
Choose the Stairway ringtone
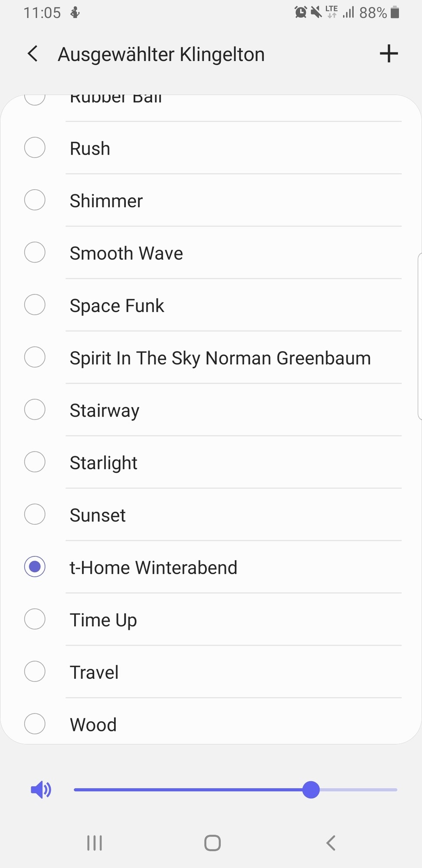211,410
